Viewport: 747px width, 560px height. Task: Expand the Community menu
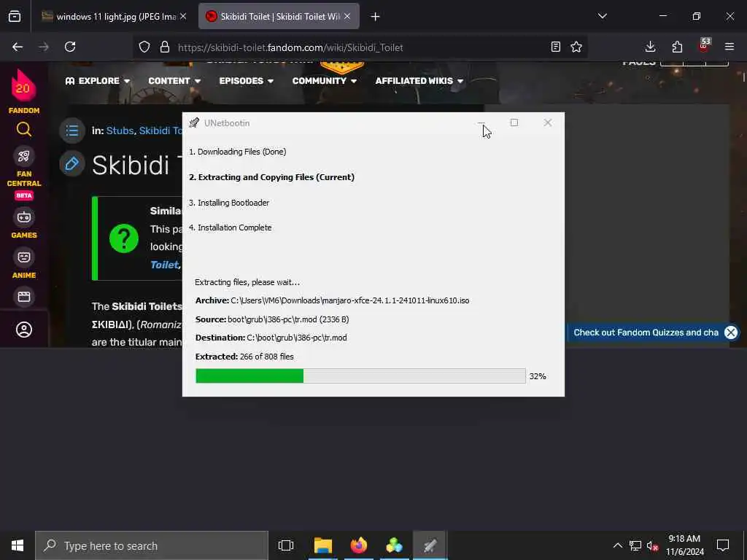click(x=325, y=81)
